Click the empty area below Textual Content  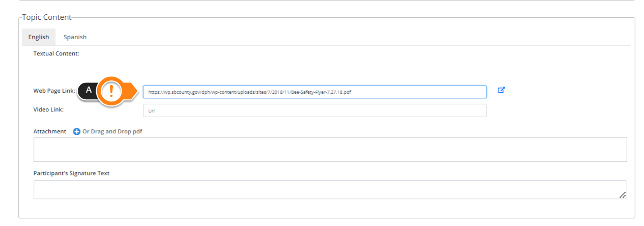pos(326,69)
